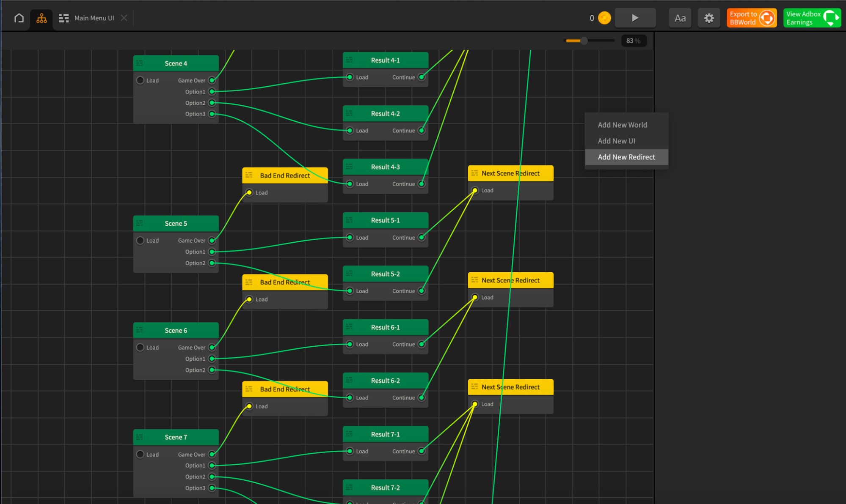Click Export to BBWorld button
Image resolution: width=846 pixels, height=504 pixels.
point(751,18)
